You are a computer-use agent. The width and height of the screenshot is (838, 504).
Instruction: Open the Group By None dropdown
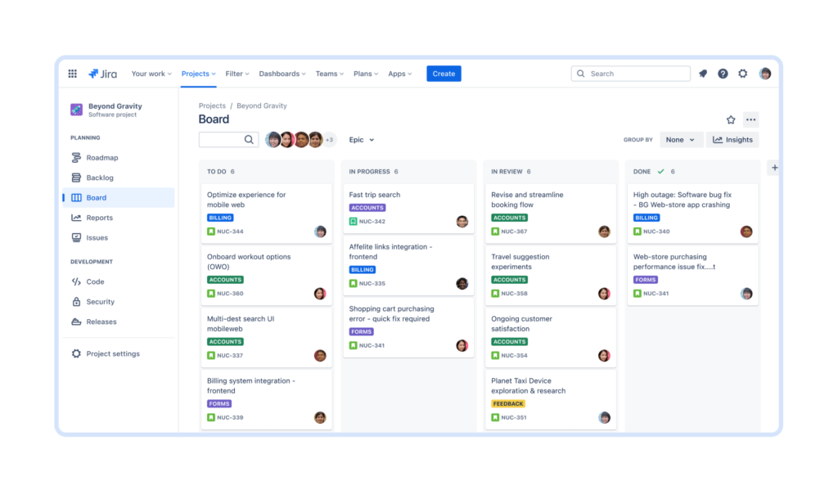point(681,139)
